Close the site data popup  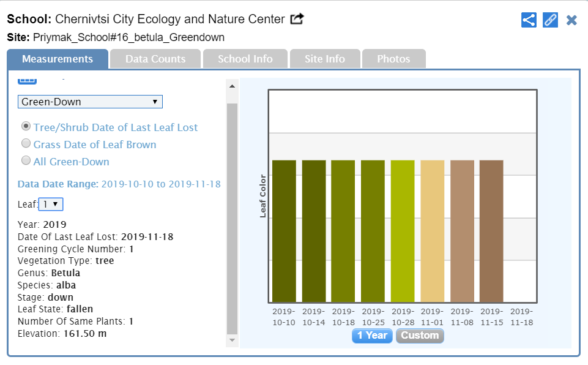click(571, 20)
